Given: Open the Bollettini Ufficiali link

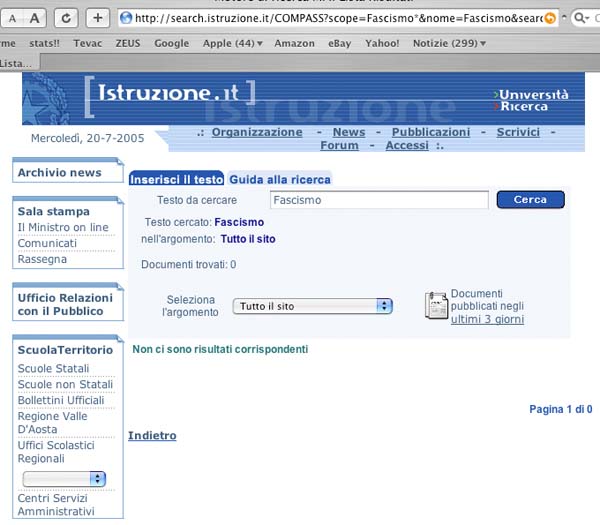Looking at the screenshot, I should point(61,400).
